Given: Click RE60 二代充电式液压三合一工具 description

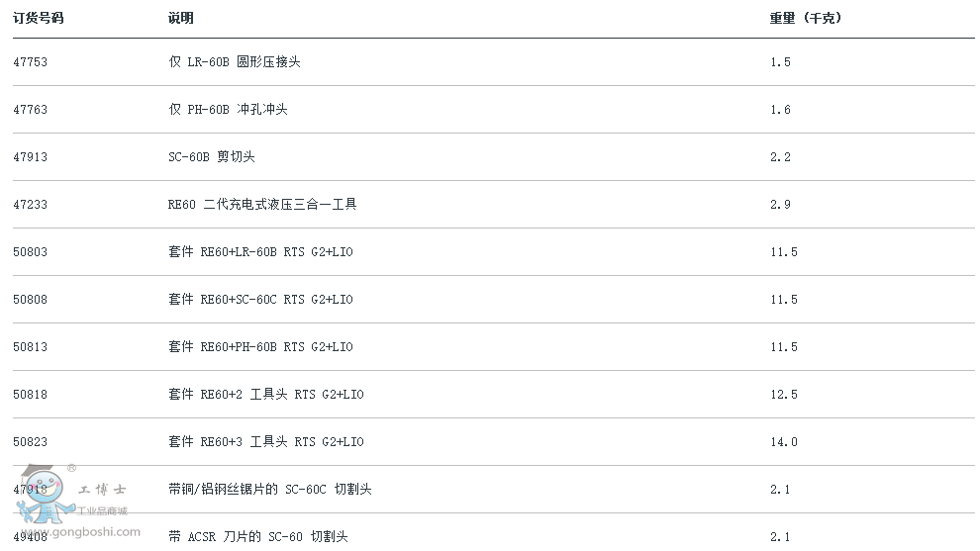Looking at the screenshot, I should [x=262, y=205].
